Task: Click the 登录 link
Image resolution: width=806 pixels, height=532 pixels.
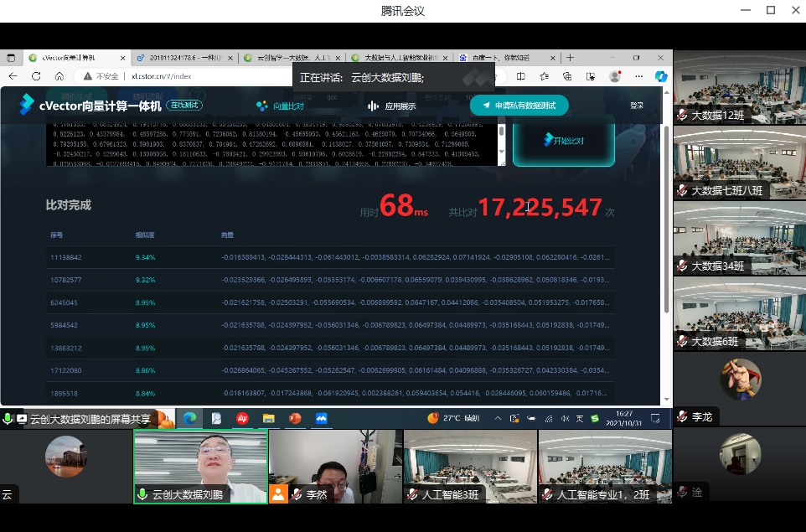Action: [637, 106]
